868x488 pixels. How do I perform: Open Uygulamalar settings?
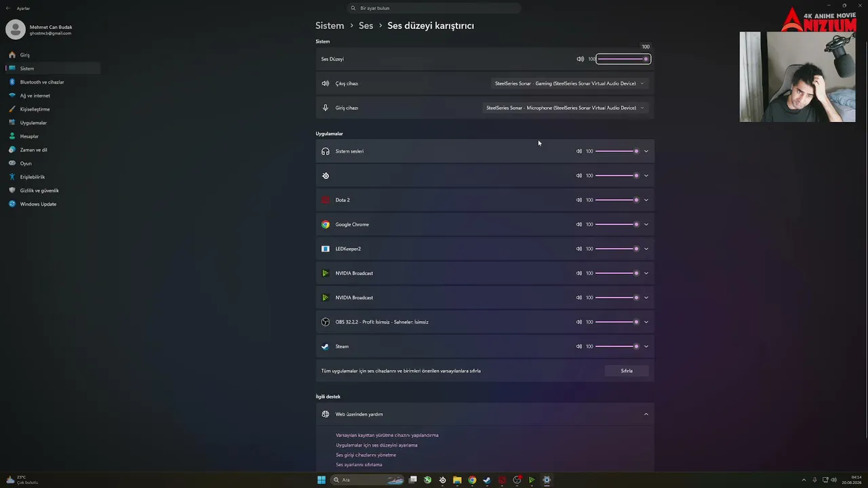point(53,123)
